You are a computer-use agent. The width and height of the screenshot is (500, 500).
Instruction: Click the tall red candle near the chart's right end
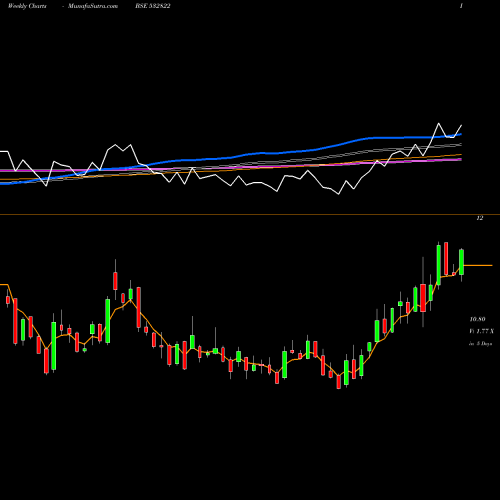click(446, 259)
